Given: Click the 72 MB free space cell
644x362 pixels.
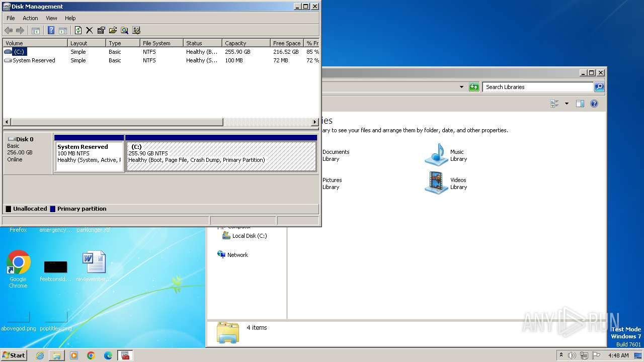Looking at the screenshot, I should 281,60.
